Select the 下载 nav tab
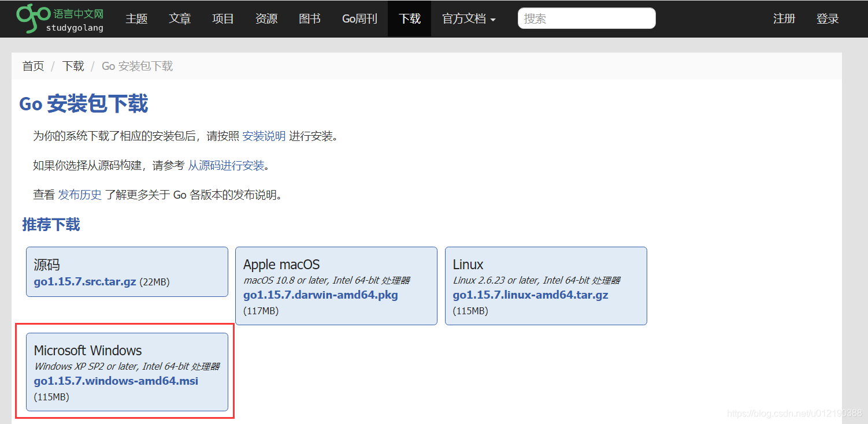868x424 pixels. click(x=409, y=18)
